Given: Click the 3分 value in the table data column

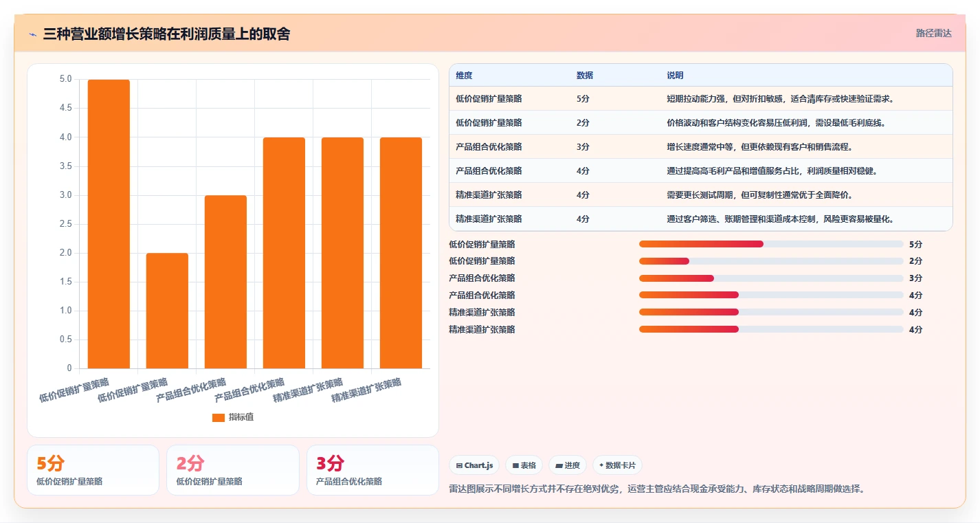Looking at the screenshot, I should [583, 147].
